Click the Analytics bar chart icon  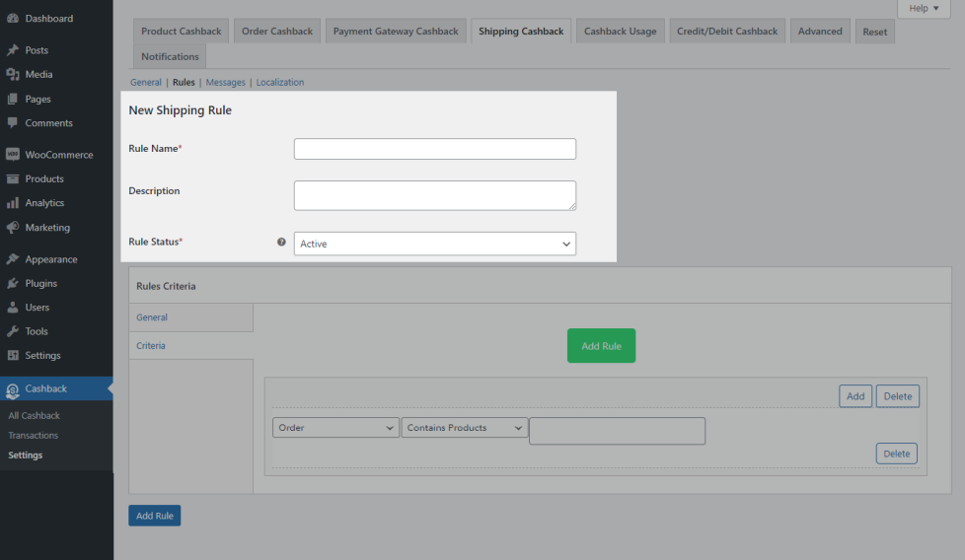pyautogui.click(x=13, y=203)
